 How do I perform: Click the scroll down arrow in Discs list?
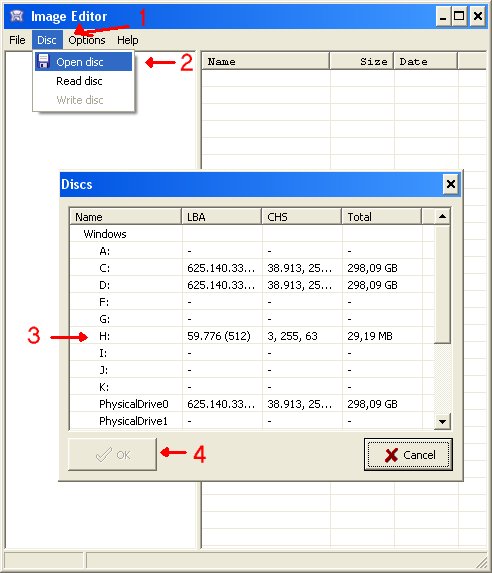pos(442,421)
